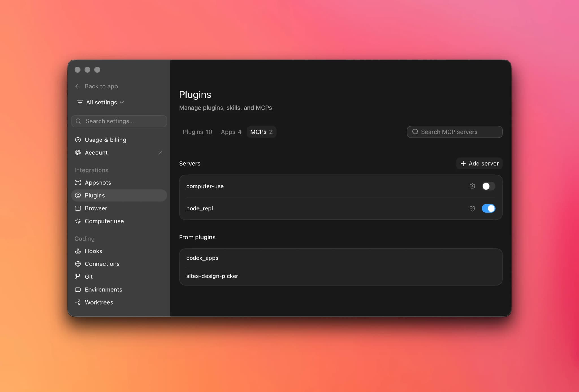The height and width of the screenshot is (392, 579).
Task: Click the Worktrees branching icon
Action: [x=78, y=302]
